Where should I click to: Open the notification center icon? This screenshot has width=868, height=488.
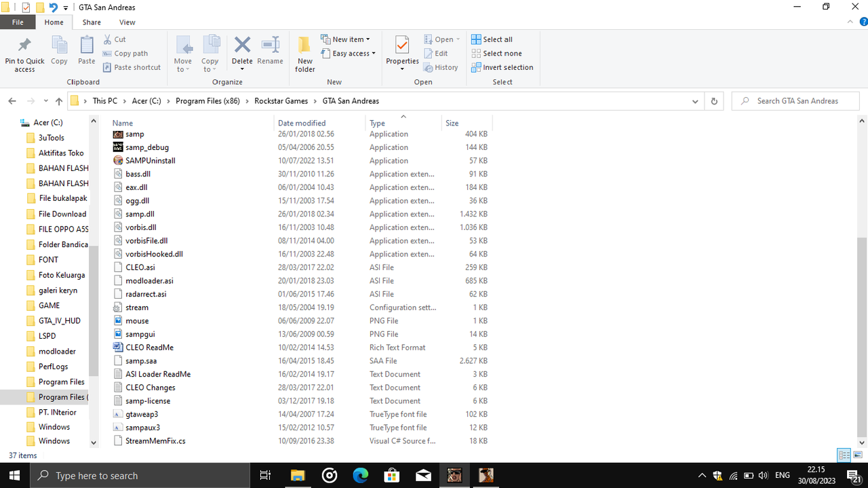(853, 476)
